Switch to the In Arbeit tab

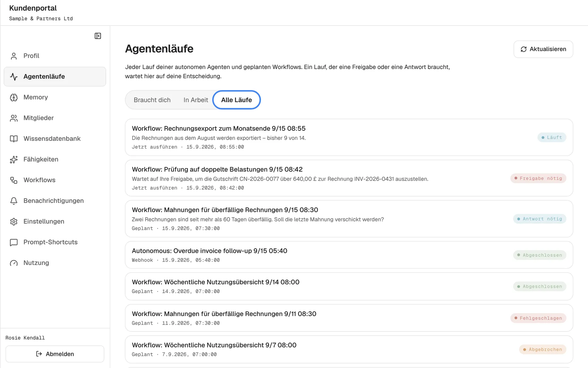196,100
